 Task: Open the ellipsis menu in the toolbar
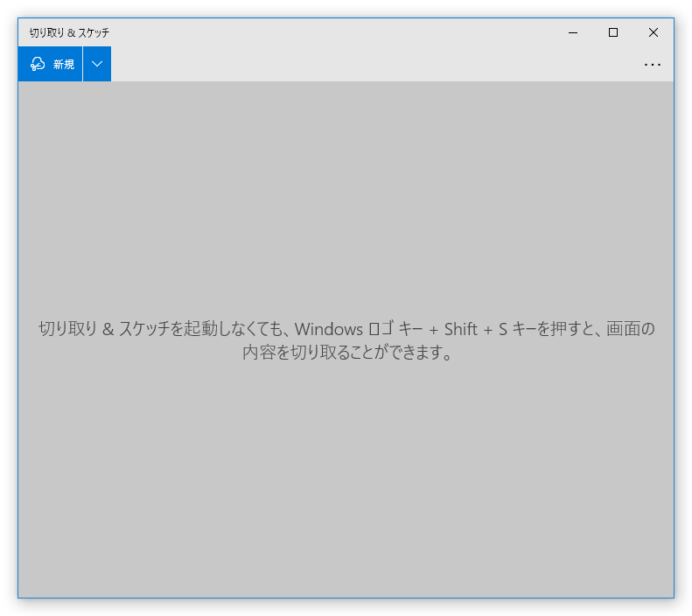(x=653, y=64)
